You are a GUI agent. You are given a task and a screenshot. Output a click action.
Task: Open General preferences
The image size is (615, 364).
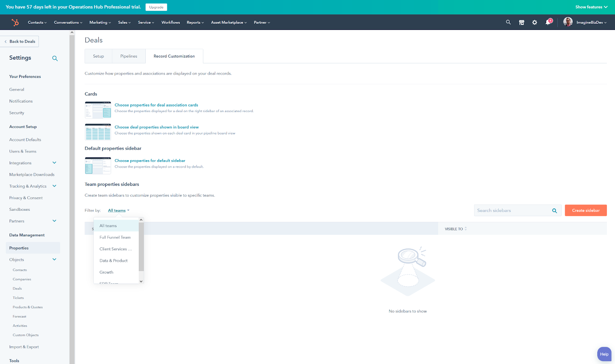click(x=17, y=89)
